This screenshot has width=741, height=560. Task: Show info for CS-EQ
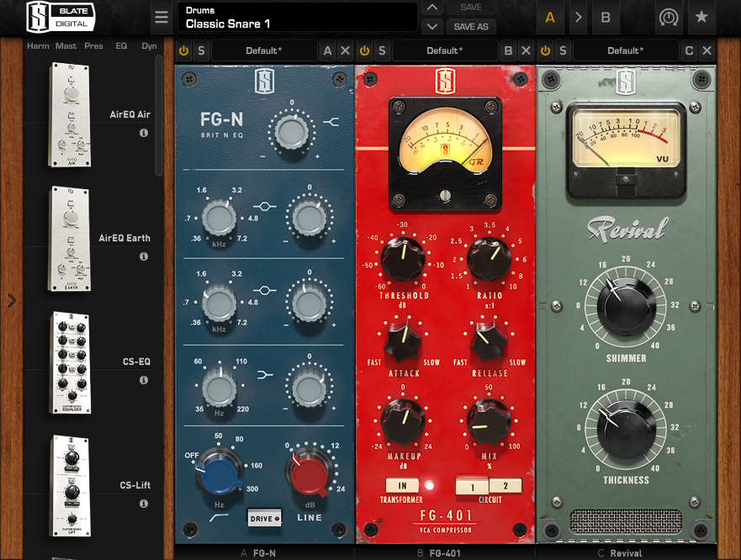pos(144,380)
